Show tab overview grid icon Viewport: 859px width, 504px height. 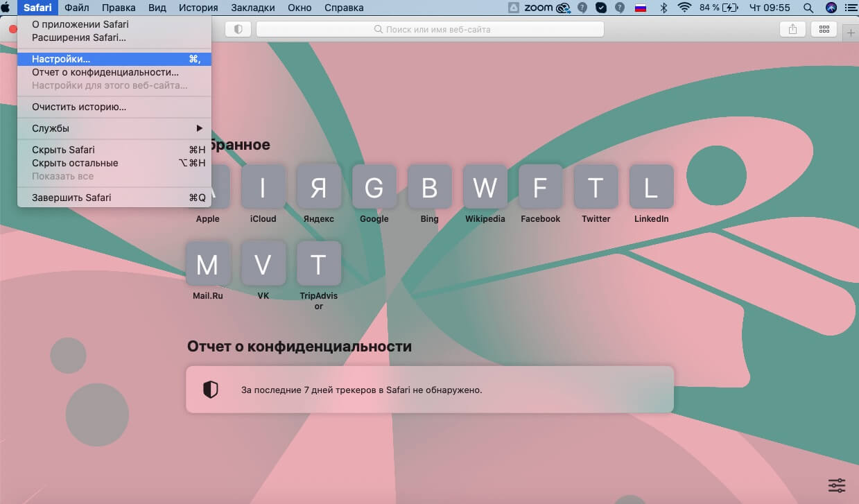point(824,29)
